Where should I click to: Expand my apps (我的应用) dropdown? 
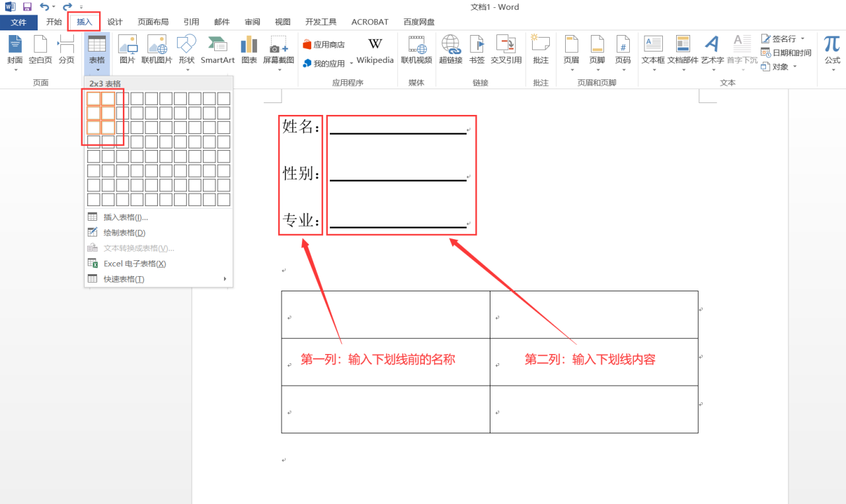coord(352,63)
